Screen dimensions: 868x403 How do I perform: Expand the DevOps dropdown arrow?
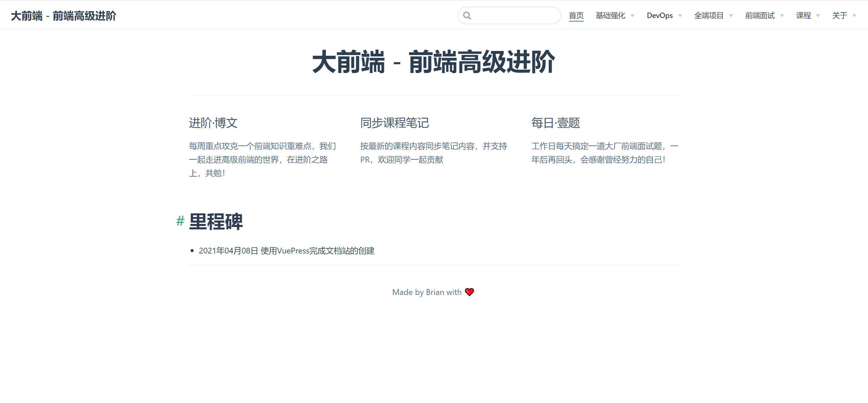tap(680, 16)
